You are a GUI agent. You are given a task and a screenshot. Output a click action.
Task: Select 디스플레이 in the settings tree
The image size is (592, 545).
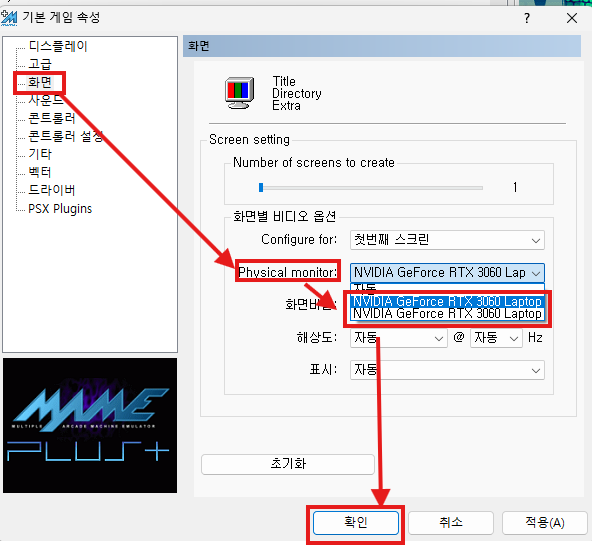[58, 46]
